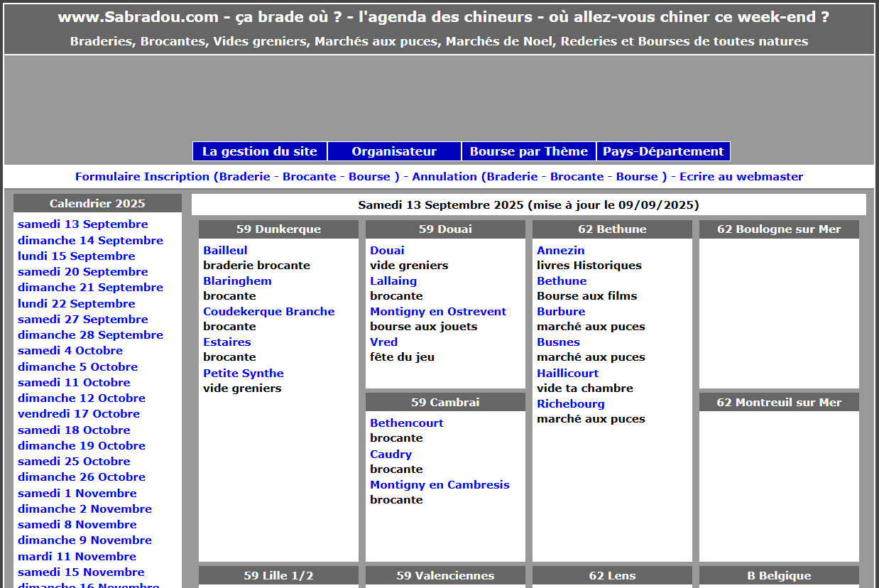Image resolution: width=879 pixels, height=588 pixels.
Task: Select samedi 20 Septembre in calendar
Action: (82, 272)
